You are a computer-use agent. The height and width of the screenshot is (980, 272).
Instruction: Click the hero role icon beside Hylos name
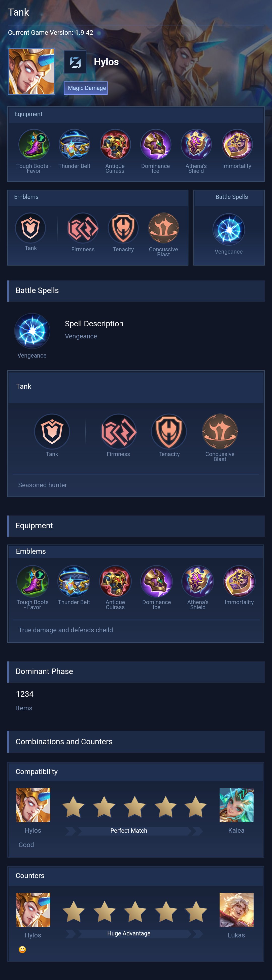tap(75, 62)
